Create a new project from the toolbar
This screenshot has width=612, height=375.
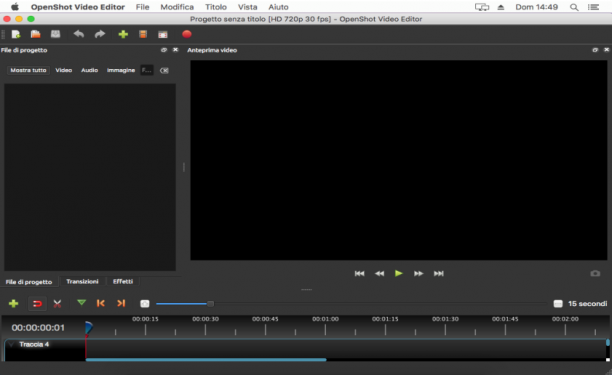click(x=16, y=34)
